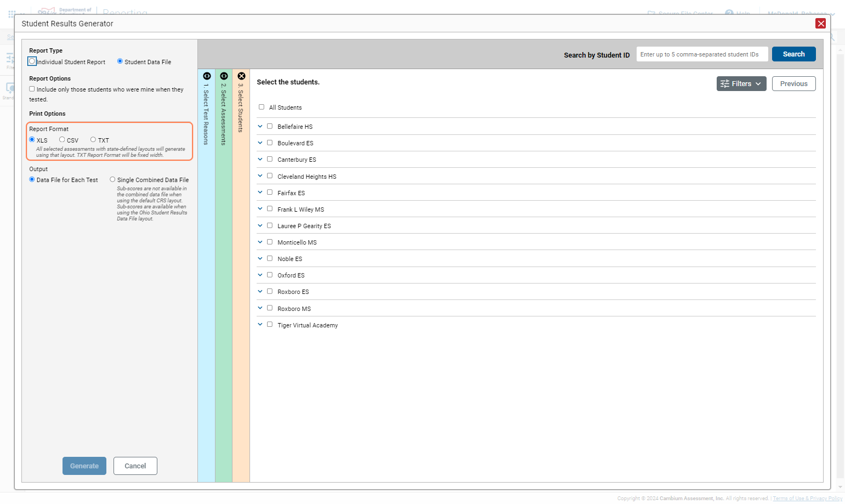Enable include only my students checkbox
845x504 pixels.
click(32, 89)
